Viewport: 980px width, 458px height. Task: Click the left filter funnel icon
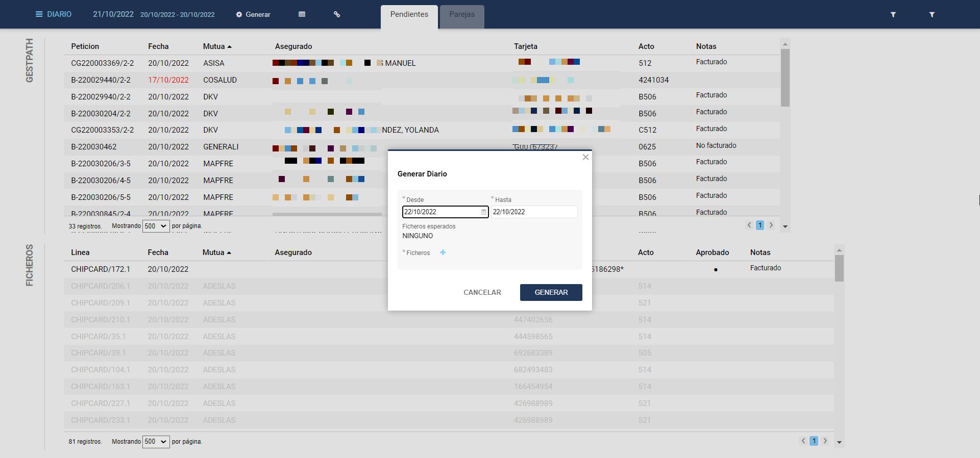click(x=893, y=15)
